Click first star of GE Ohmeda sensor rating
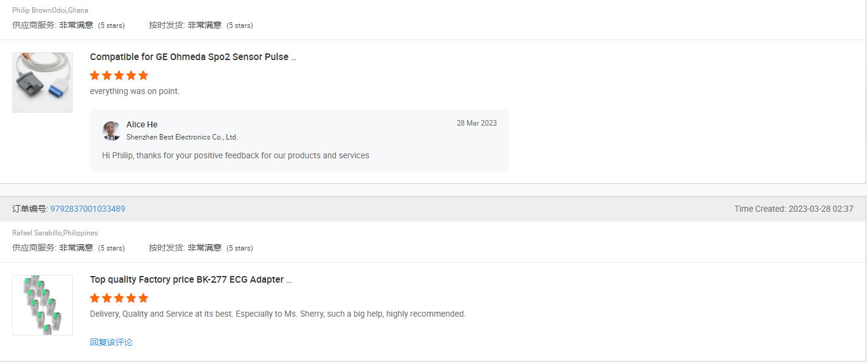 [x=95, y=76]
